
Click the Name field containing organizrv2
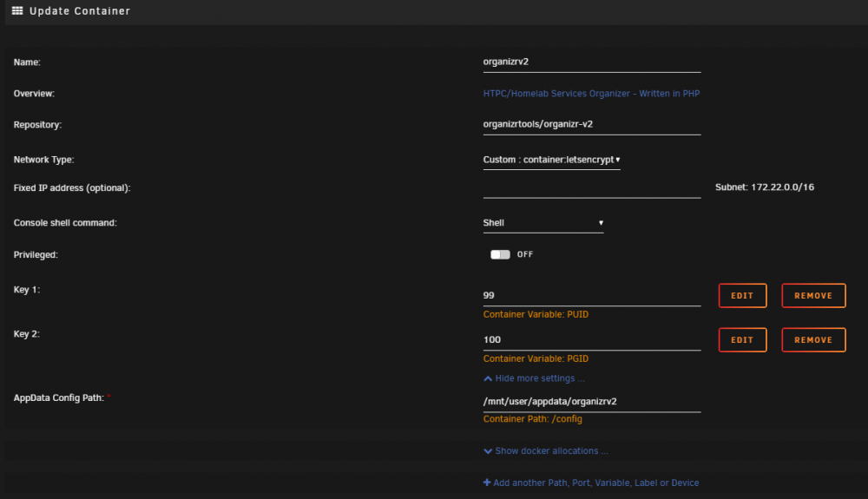pyautogui.click(x=592, y=62)
